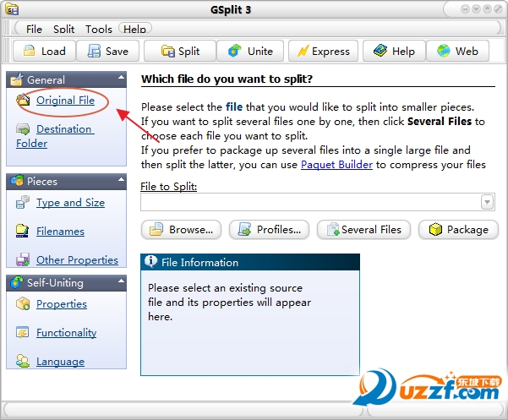Click the Self-Uniting Properties box icon
The width and height of the screenshot is (508, 420).
point(23,303)
